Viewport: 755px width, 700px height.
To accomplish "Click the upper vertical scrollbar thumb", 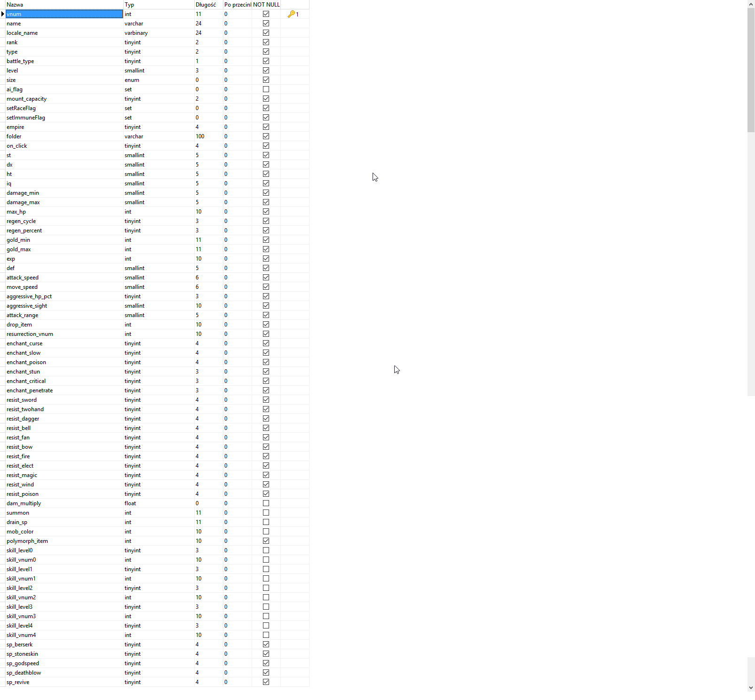I will 751,70.
